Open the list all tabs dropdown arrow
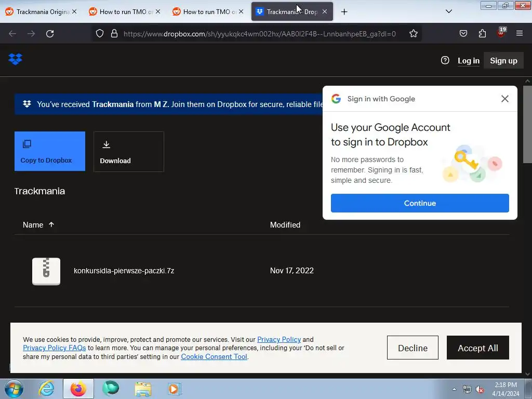 click(x=448, y=11)
